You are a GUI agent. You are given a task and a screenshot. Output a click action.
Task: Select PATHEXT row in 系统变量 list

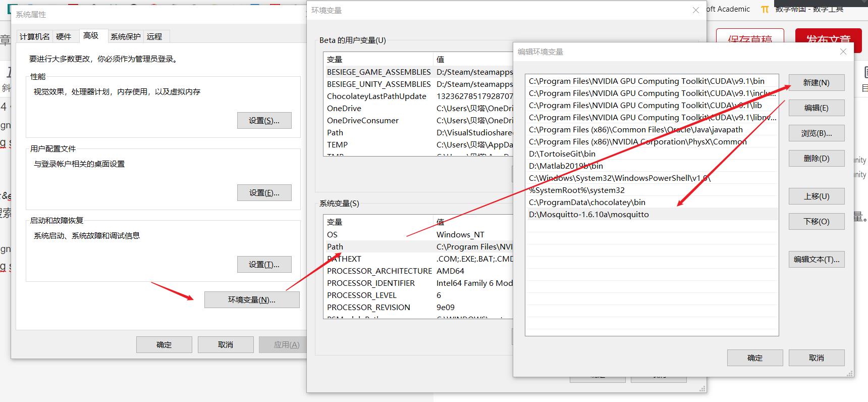click(418, 259)
